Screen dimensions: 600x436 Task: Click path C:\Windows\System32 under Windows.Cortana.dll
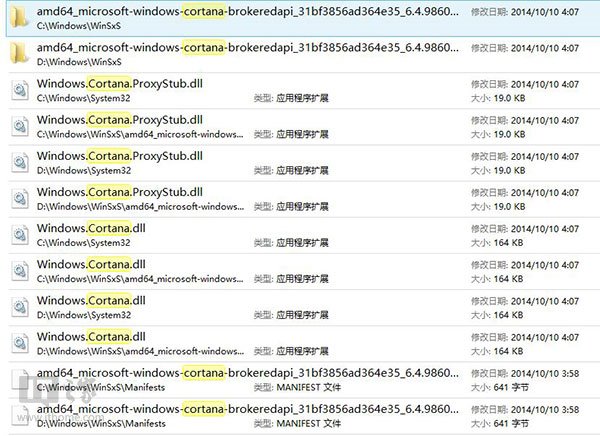tap(84, 243)
